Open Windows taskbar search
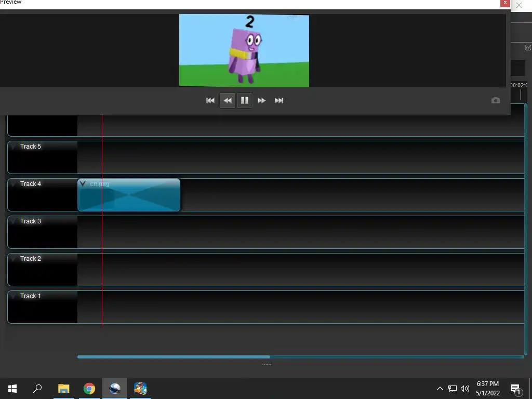The height and width of the screenshot is (399, 532). [x=37, y=389]
